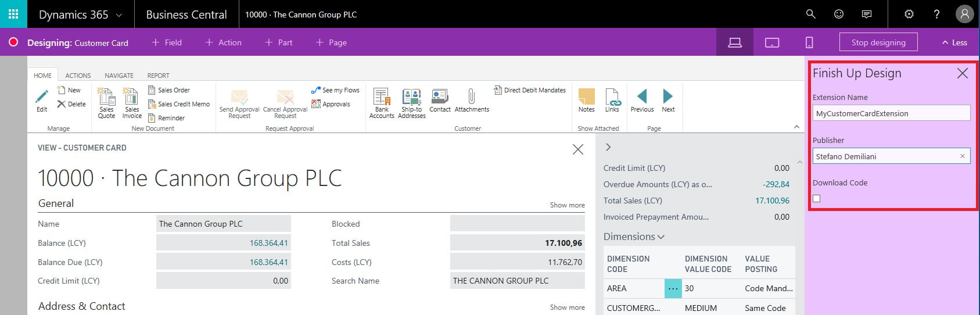Switch to phone preview icon
This screenshot has height=315, width=980.
[809, 42]
